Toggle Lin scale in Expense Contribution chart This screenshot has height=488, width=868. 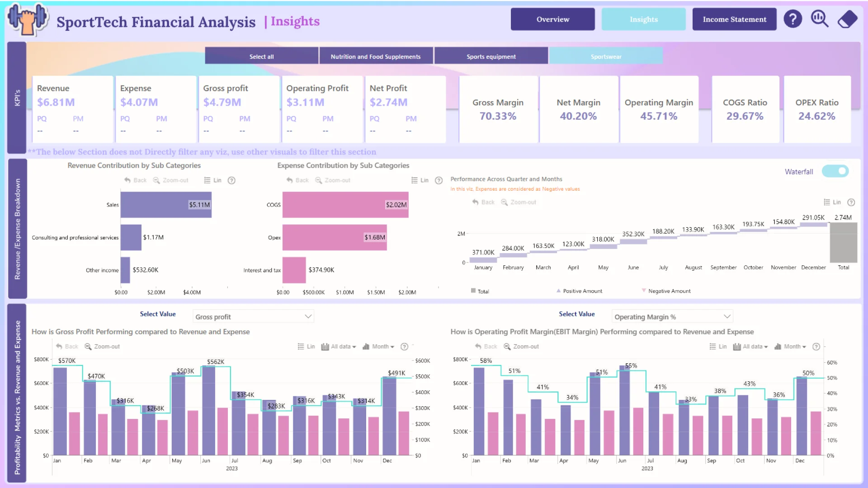coord(420,180)
